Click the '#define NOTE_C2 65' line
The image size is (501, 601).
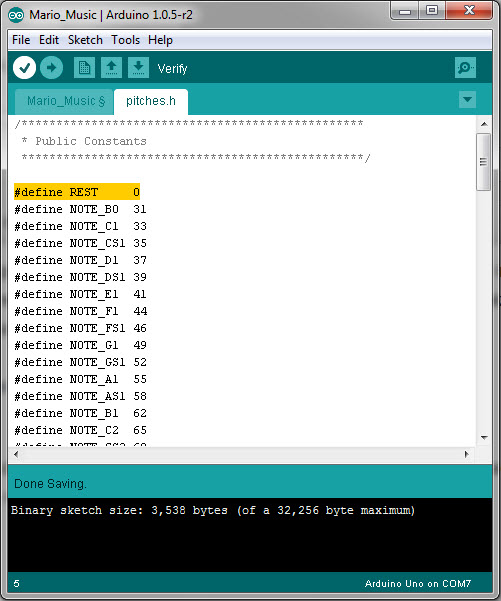[x=80, y=430]
